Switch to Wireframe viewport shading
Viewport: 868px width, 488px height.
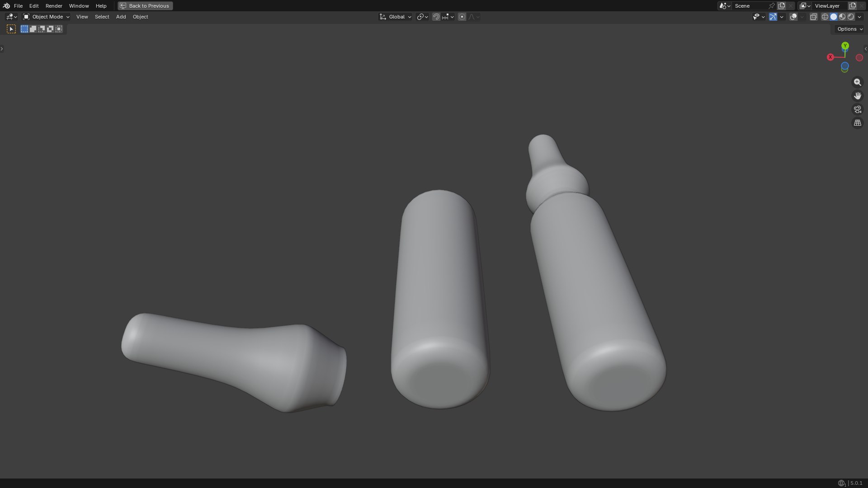point(825,17)
